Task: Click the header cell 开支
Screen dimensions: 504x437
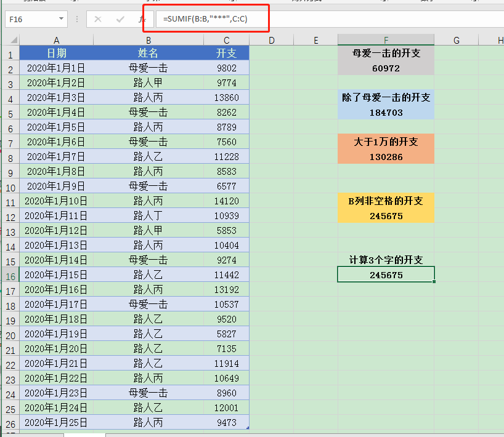Action: pos(227,53)
